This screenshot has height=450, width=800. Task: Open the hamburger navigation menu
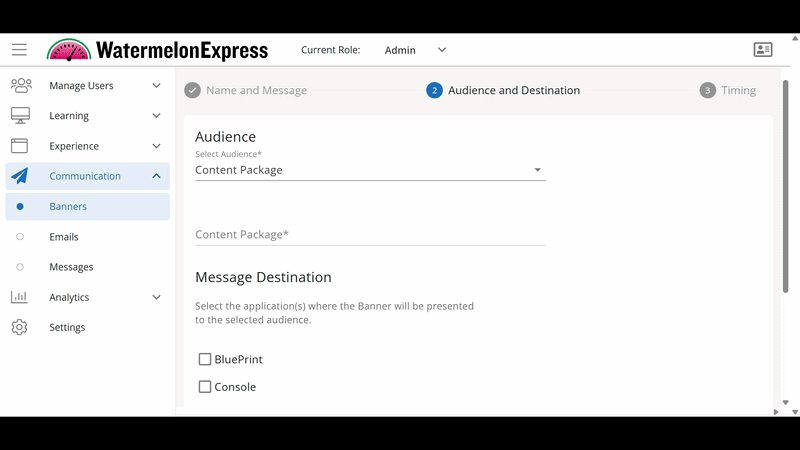point(19,50)
